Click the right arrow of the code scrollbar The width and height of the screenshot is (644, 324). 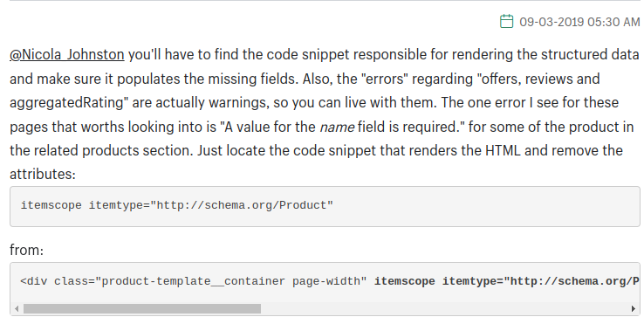coord(634,308)
